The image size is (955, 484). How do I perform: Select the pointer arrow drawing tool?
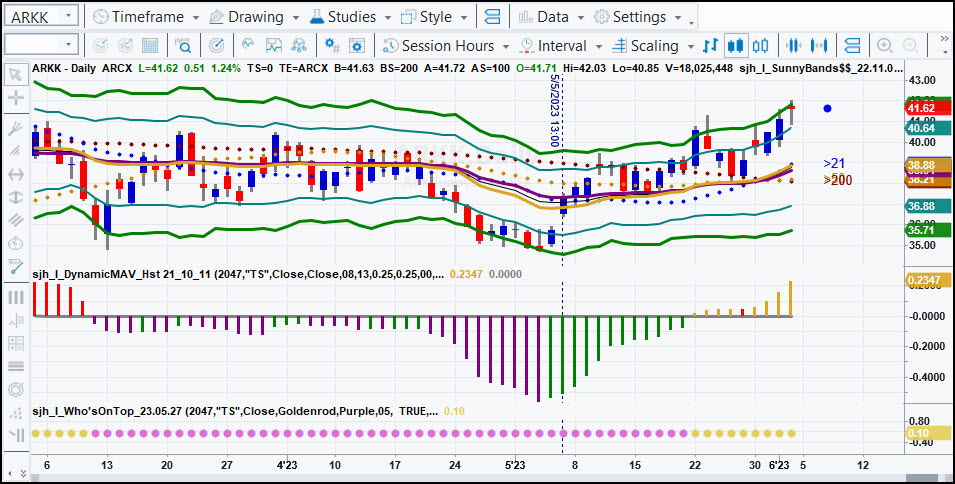pos(15,75)
